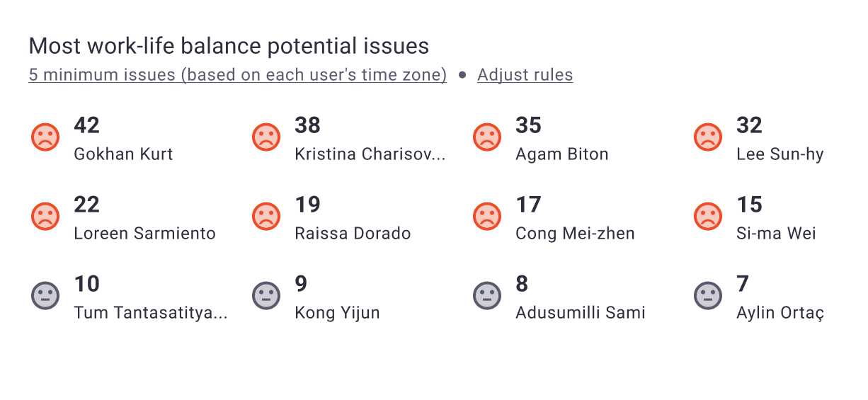Click the sad face icon next to Si-ma Wei
Image resolution: width=868 pixels, height=400 pixels.
click(708, 216)
